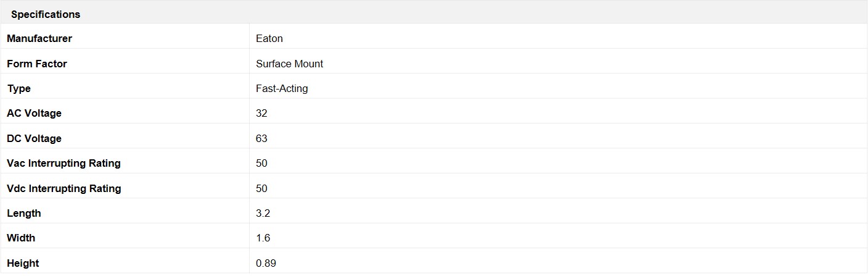Screen dimensions: 868x276
Task: Select the AC Voltage label
Action: pyautogui.click(x=35, y=113)
